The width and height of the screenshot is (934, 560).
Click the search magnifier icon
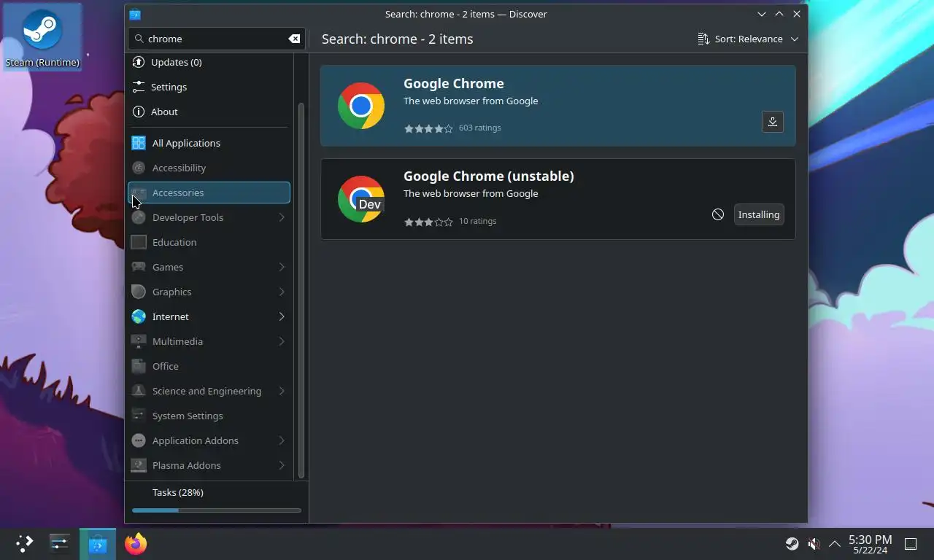click(x=139, y=39)
